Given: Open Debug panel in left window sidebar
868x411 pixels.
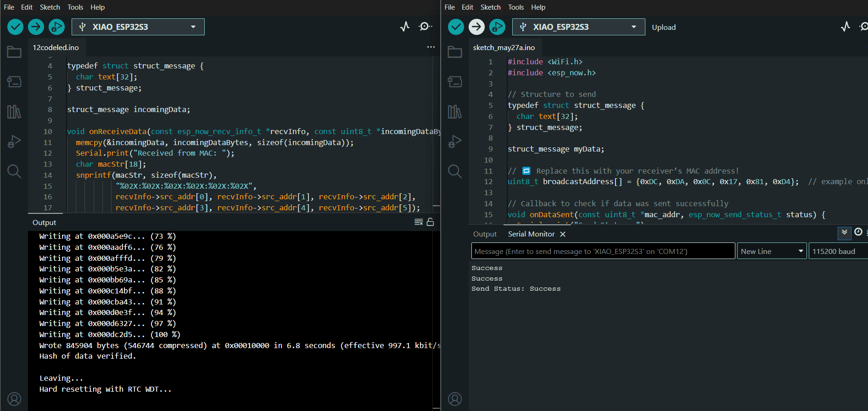Looking at the screenshot, I should 14,141.
